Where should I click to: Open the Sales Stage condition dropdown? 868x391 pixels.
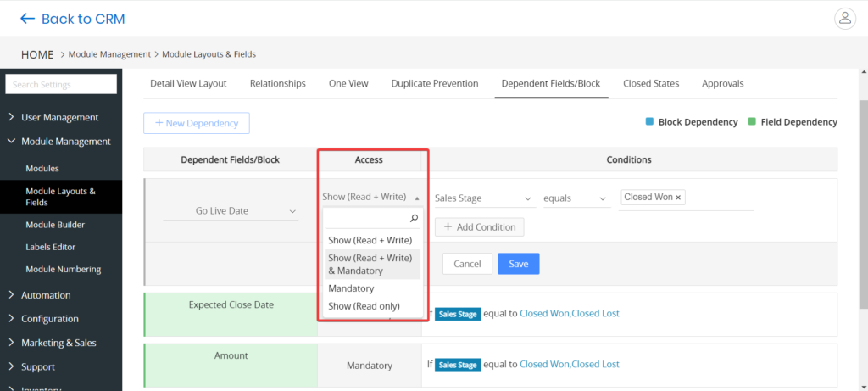click(x=484, y=198)
